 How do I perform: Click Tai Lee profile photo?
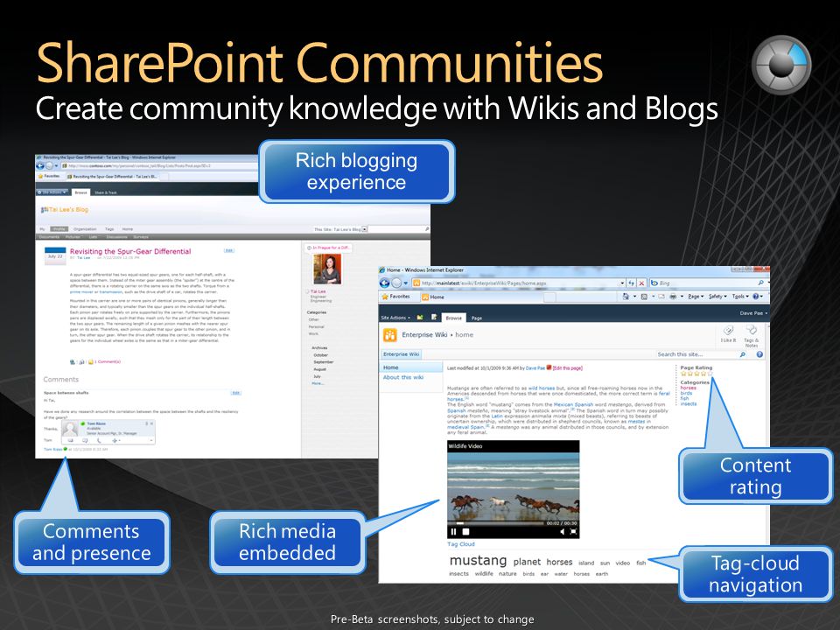click(x=326, y=269)
